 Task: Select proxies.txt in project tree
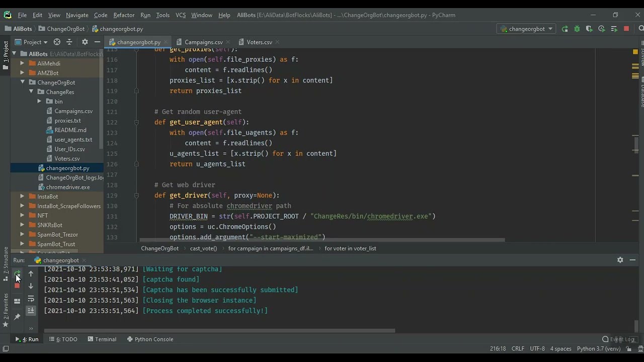(67, 121)
